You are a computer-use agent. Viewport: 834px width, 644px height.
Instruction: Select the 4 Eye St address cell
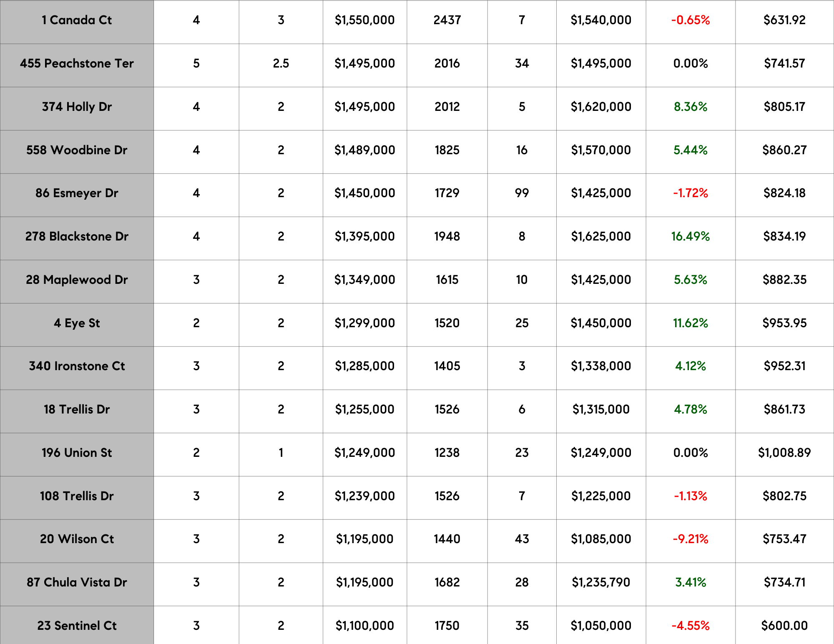(77, 323)
